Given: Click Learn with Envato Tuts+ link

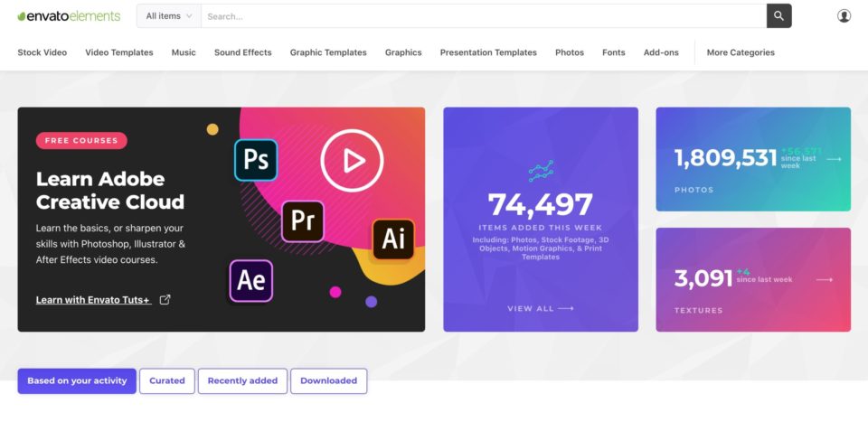Looking at the screenshot, I should tap(93, 300).
